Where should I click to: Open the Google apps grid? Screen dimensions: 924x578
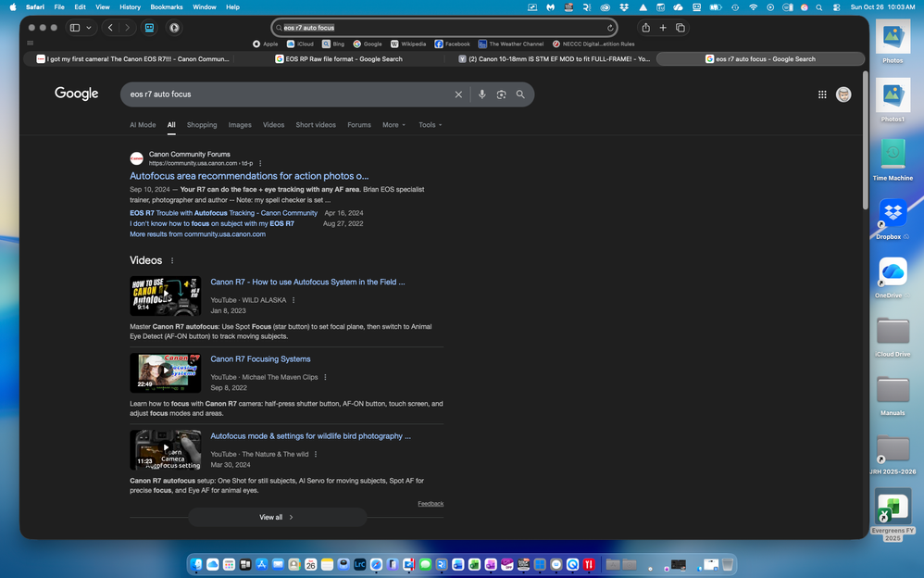click(822, 94)
